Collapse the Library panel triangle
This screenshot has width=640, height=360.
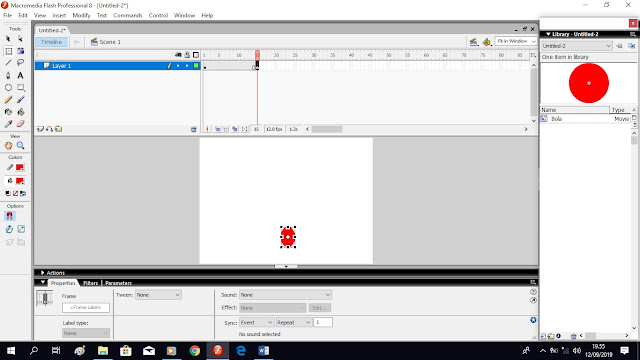click(x=548, y=34)
